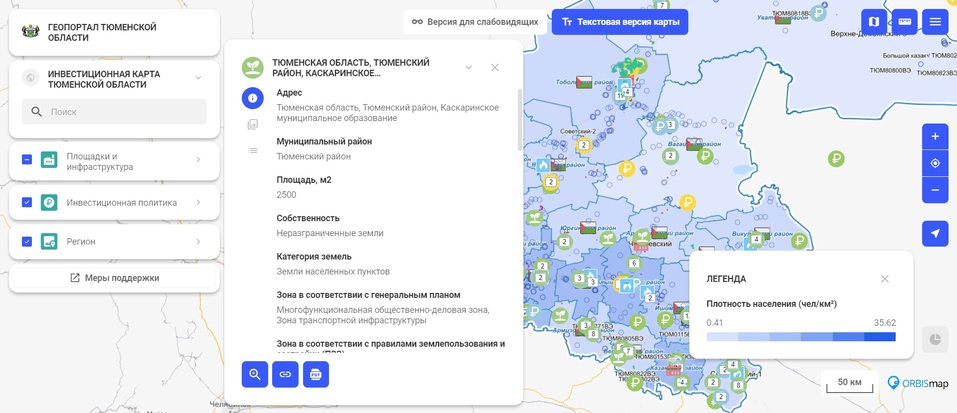Open the ruler measurement tool

(x=905, y=22)
